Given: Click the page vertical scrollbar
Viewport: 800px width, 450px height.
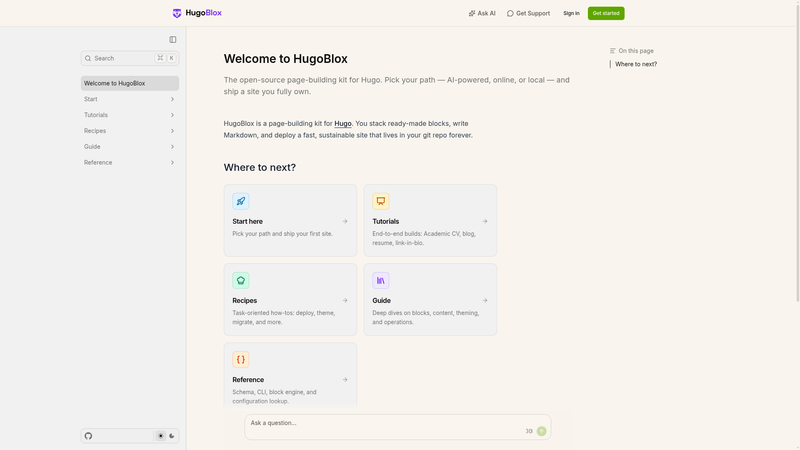Looking at the screenshot, I should (x=797, y=153).
